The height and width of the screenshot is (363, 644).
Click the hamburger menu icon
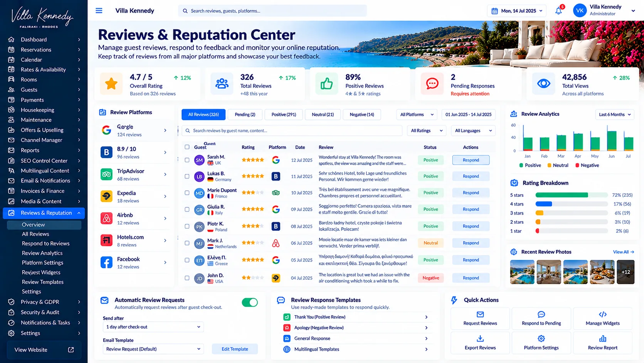pyautogui.click(x=99, y=11)
